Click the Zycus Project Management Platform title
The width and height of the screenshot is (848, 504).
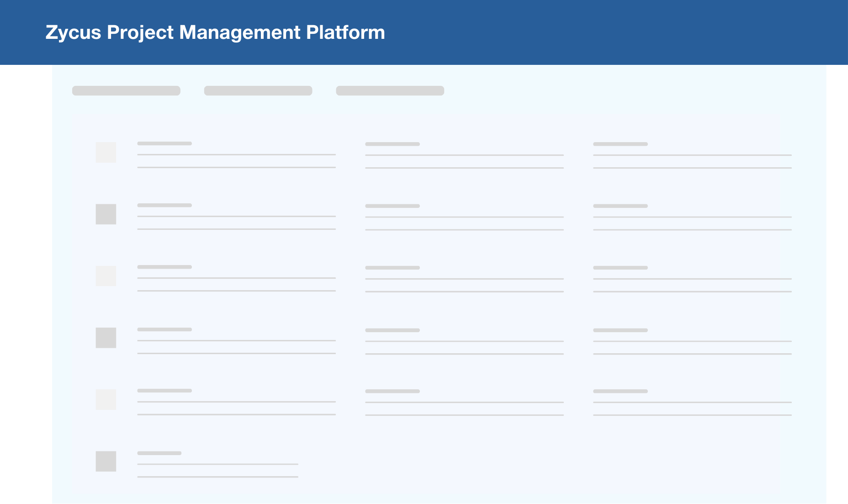(215, 32)
